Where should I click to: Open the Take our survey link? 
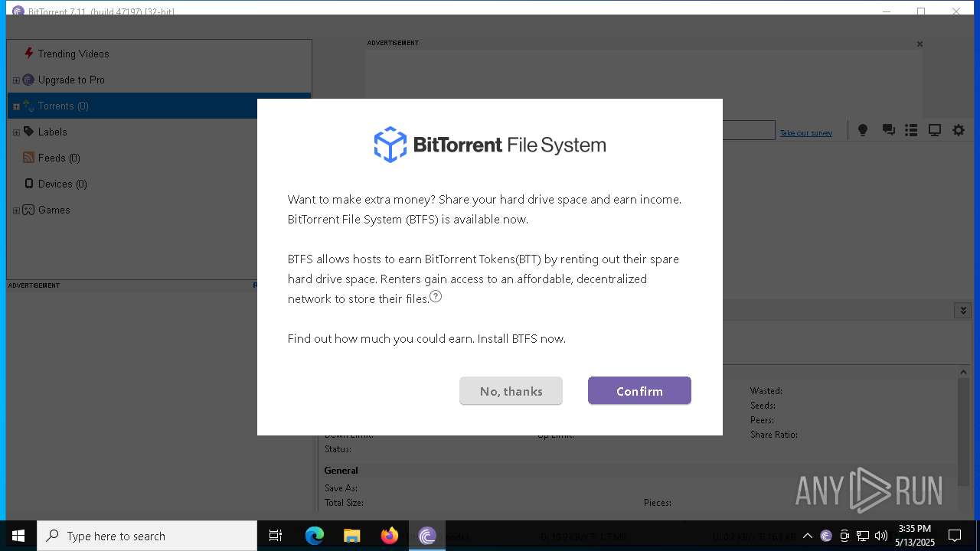coord(805,133)
